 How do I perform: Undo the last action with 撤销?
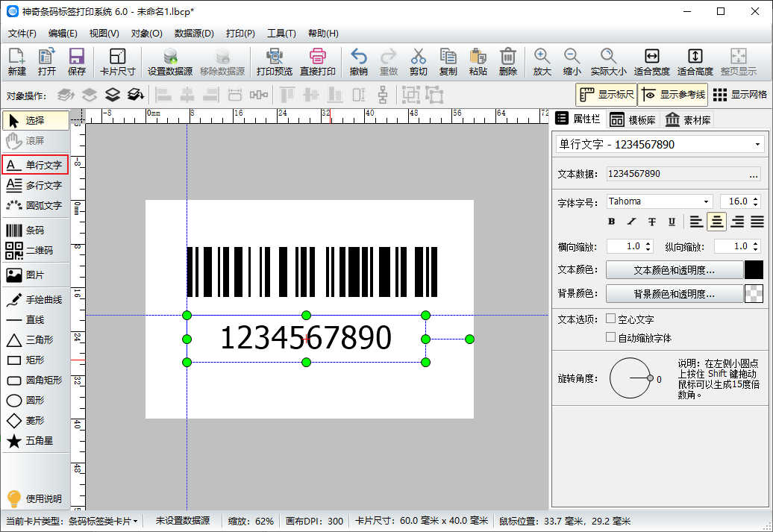click(358, 62)
